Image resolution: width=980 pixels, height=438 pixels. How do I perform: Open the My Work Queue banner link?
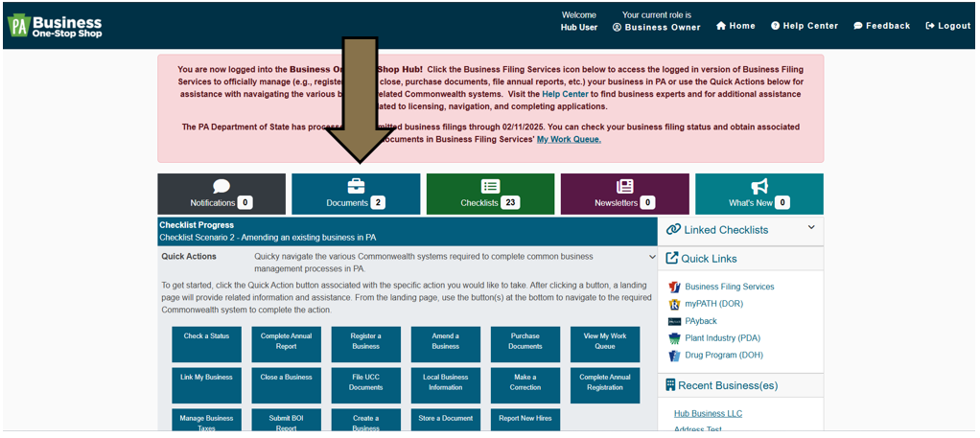[x=569, y=139]
